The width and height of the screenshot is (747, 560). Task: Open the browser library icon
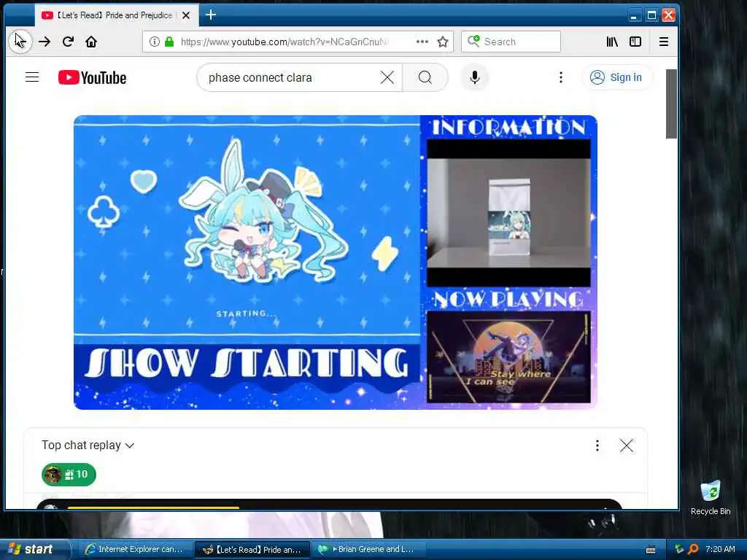coord(612,42)
